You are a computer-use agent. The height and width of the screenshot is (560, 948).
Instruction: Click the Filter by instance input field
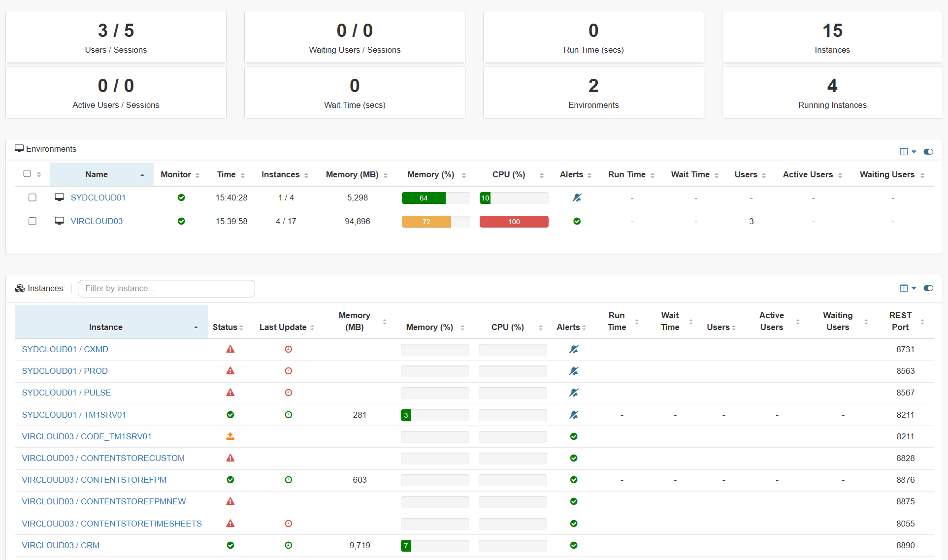click(166, 289)
